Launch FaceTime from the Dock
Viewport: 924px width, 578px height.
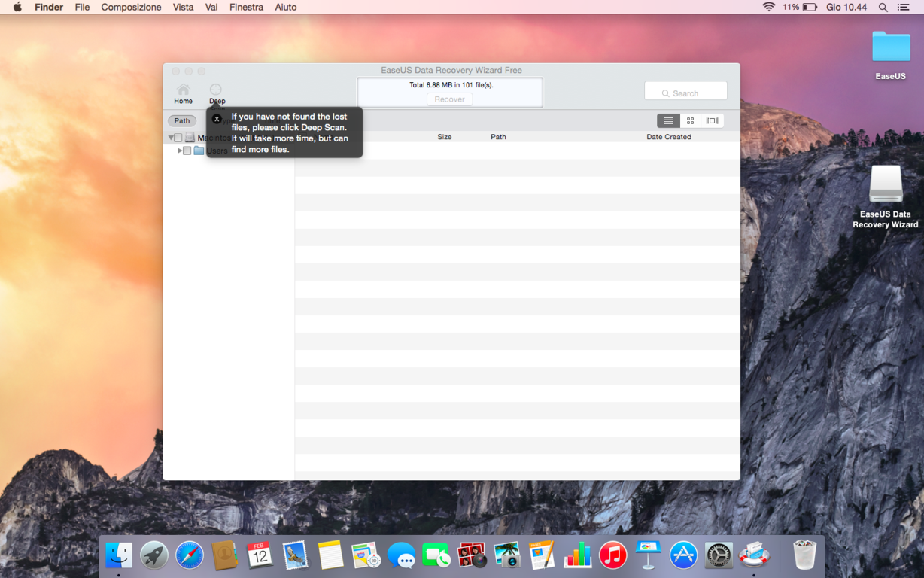(x=436, y=555)
